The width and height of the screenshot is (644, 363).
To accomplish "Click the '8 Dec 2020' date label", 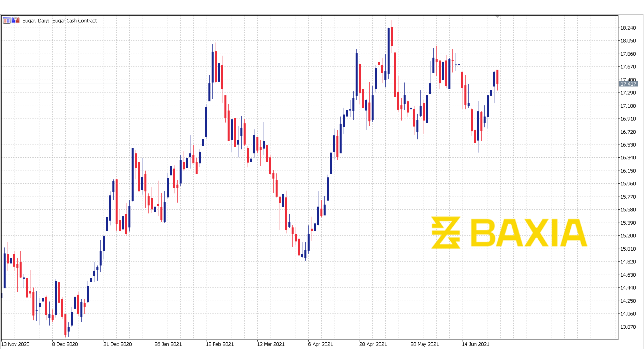I will (65, 344).
